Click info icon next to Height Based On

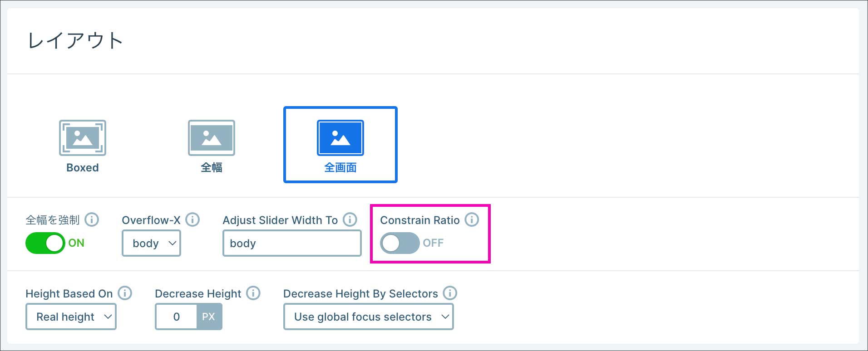(125, 293)
